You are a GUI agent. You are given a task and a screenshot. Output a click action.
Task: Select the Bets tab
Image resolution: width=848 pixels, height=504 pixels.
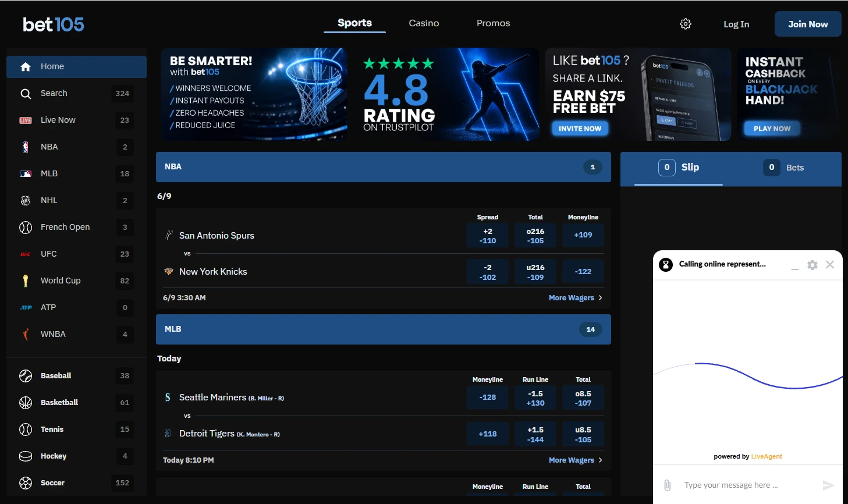point(783,168)
